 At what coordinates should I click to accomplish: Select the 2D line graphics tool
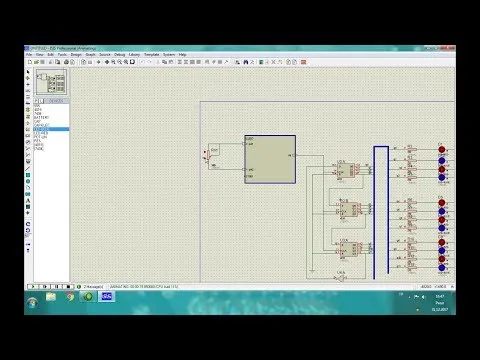tap(28, 169)
